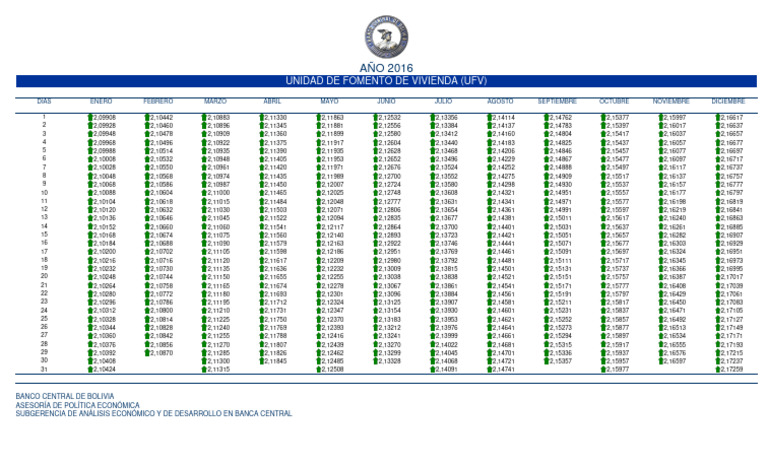Click the green arrow beside 2,10883 in MARZO

pos(204,118)
